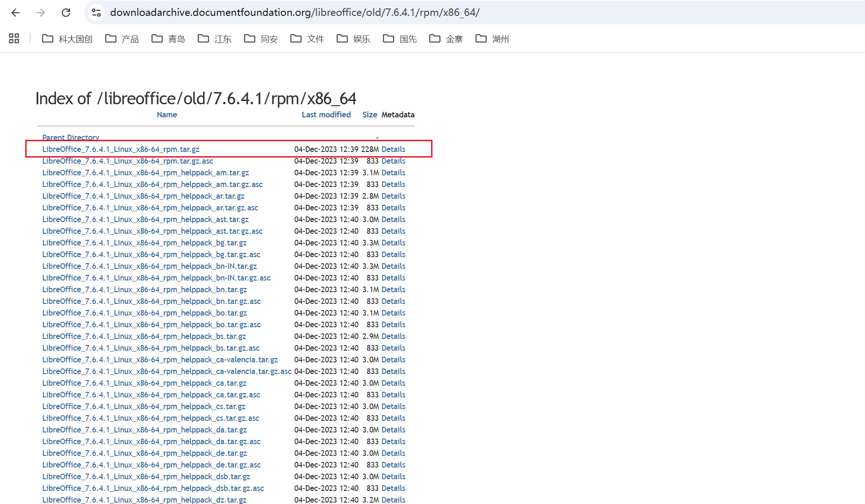Open the 青岛 bookmark folder
Image resolution: width=865 pixels, height=504 pixels.
(x=168, y=39)
